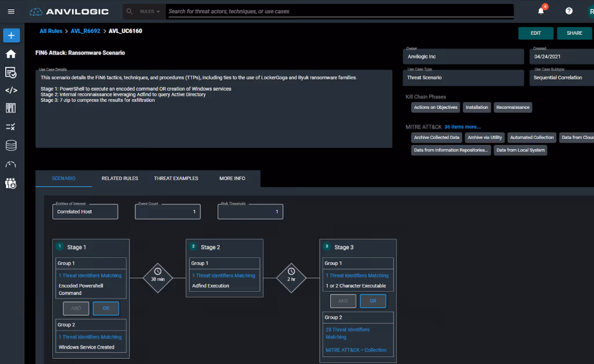This screenshot has height=364, width=594.
Task: Open the help question mark icon
Action: (569, 11)
